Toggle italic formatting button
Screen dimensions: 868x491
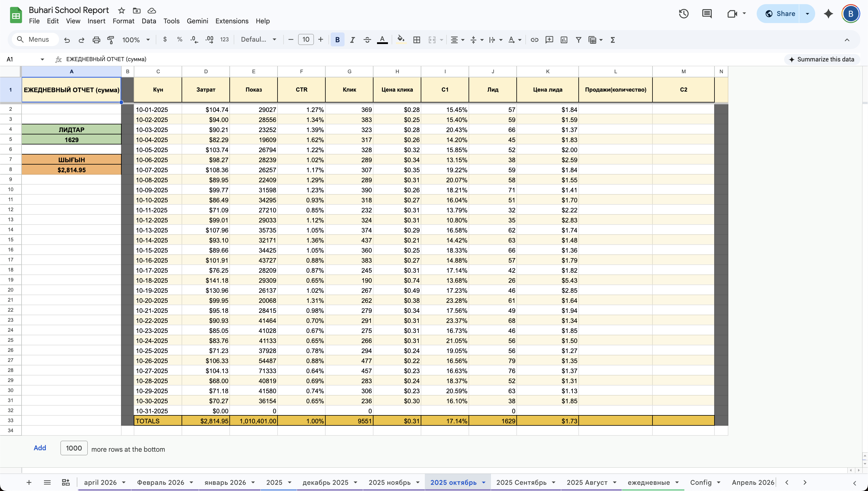353,40
